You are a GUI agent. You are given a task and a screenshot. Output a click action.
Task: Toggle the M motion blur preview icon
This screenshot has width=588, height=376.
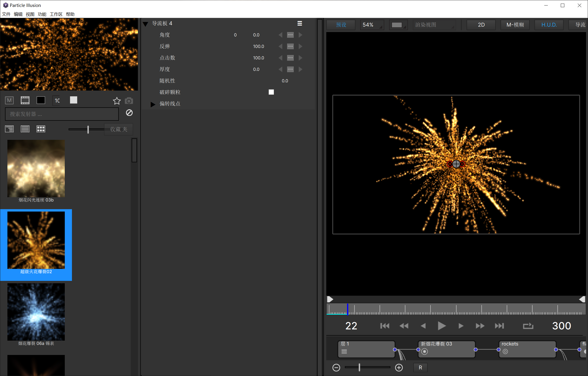[x=9, y=100]
